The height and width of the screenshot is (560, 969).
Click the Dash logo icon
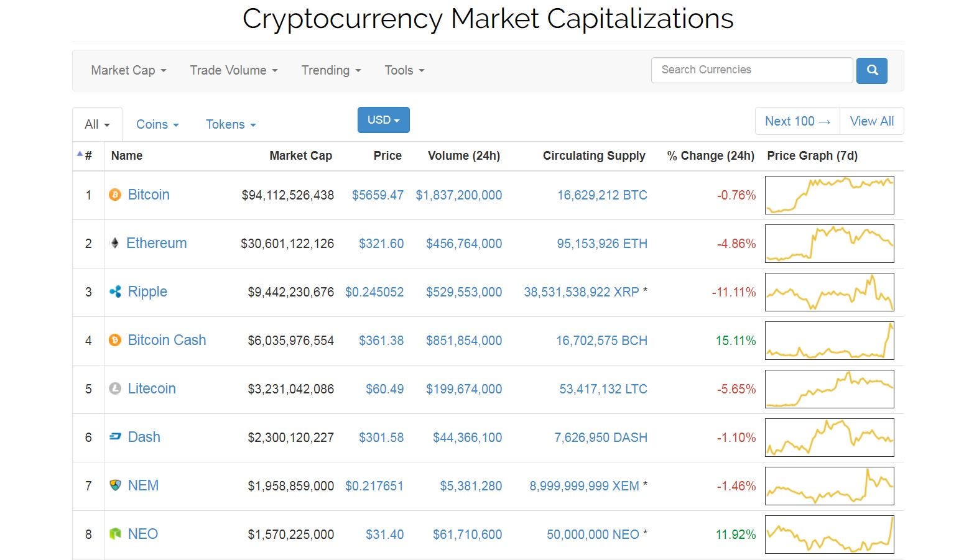[115, 438]
